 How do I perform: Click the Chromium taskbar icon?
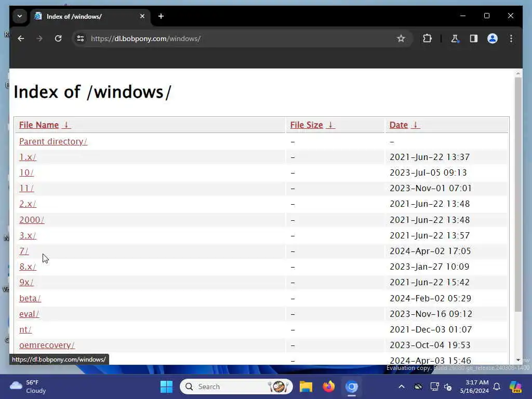click(x=352, y=387)
